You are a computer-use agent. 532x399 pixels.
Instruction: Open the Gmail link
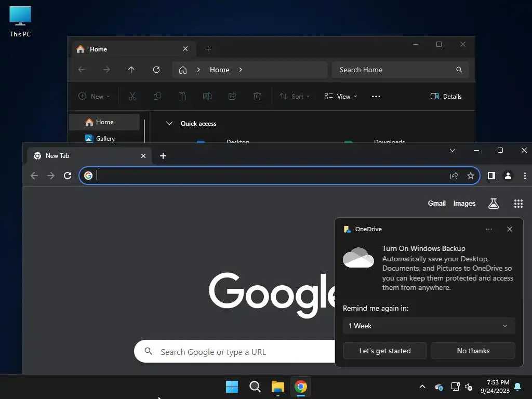(436, 203)
